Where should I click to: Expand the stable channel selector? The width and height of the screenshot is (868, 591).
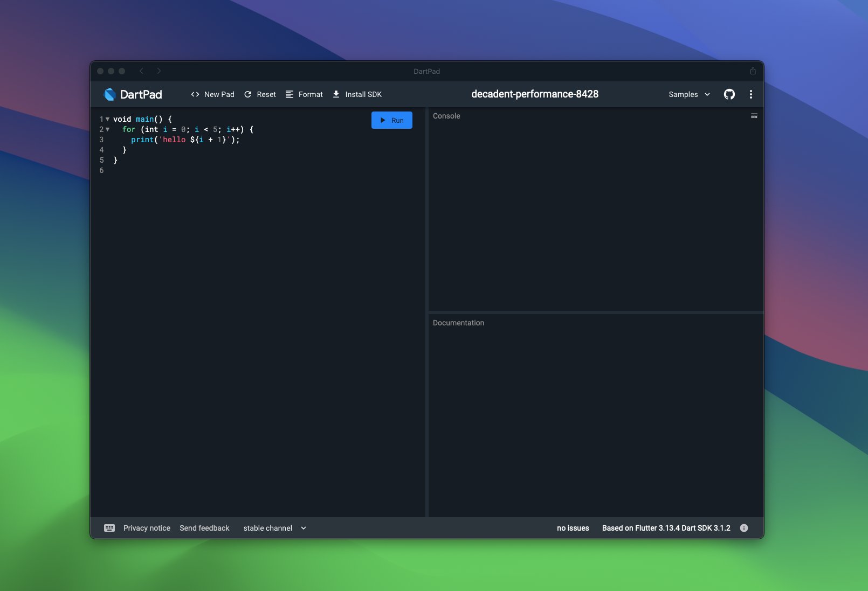(x=274, y=528)
